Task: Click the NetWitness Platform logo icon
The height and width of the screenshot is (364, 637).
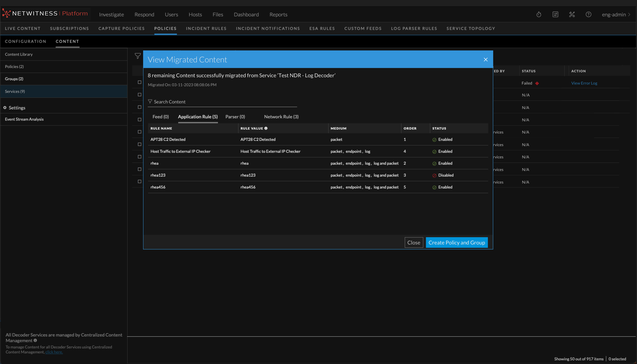Action: [x=6, y=14]
